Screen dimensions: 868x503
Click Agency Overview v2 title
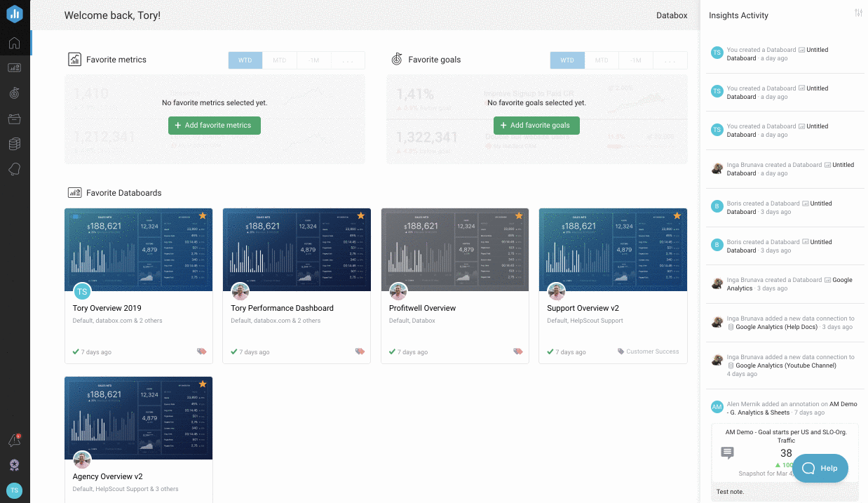point(108,476)
